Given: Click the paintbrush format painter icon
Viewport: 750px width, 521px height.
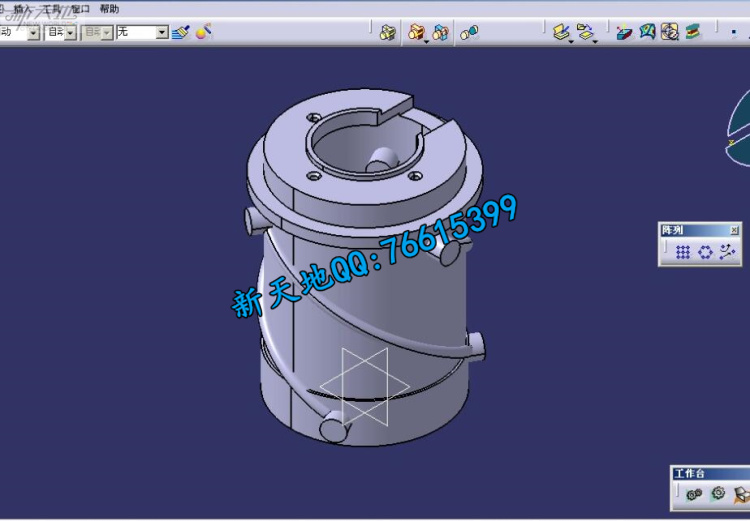Looking at the screenshot, I should pos(180,32).
